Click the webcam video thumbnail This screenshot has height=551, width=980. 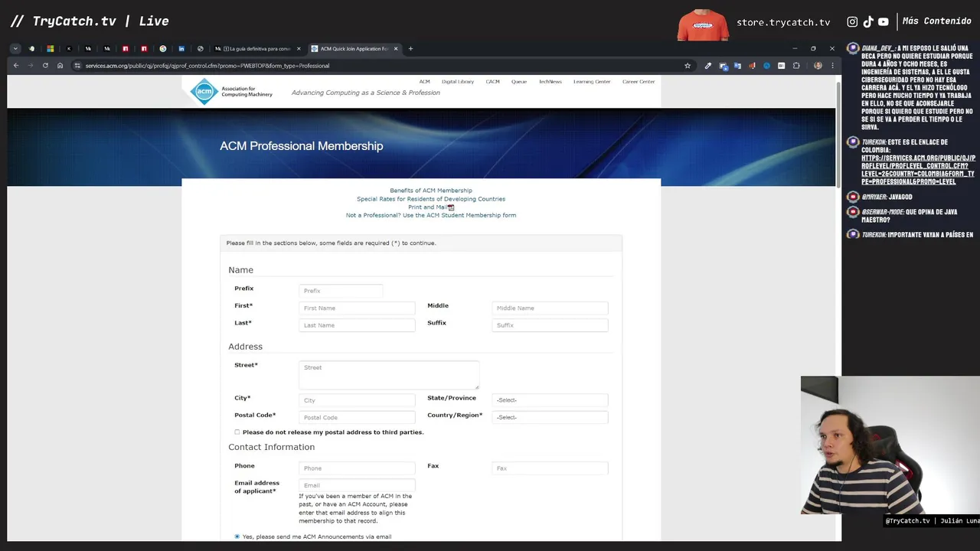click(890, 445)
